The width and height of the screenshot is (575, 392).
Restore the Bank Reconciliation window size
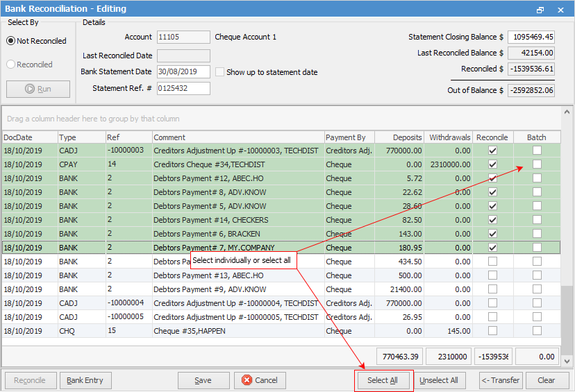(x=540, y=10)
